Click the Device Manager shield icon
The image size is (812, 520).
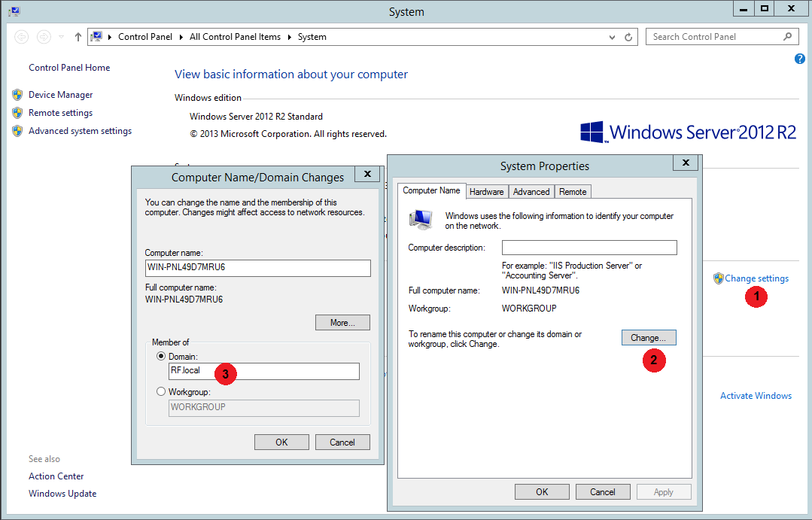[x=17, y=95]
